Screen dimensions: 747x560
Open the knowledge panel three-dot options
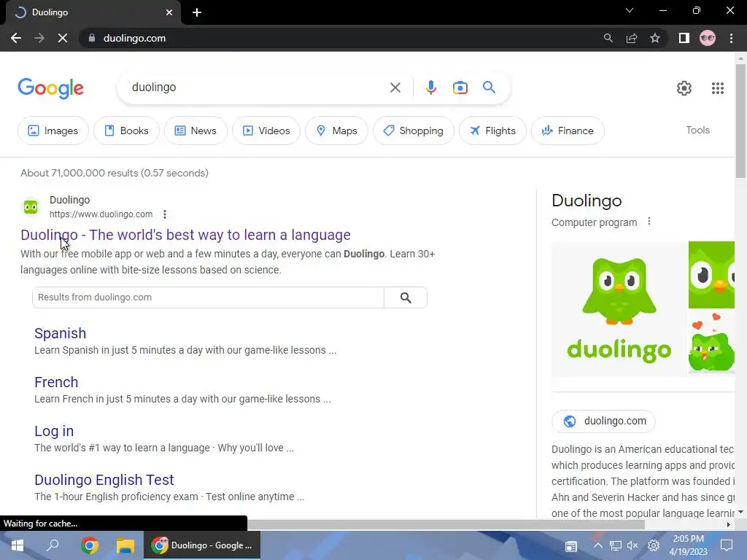[649, 222]
